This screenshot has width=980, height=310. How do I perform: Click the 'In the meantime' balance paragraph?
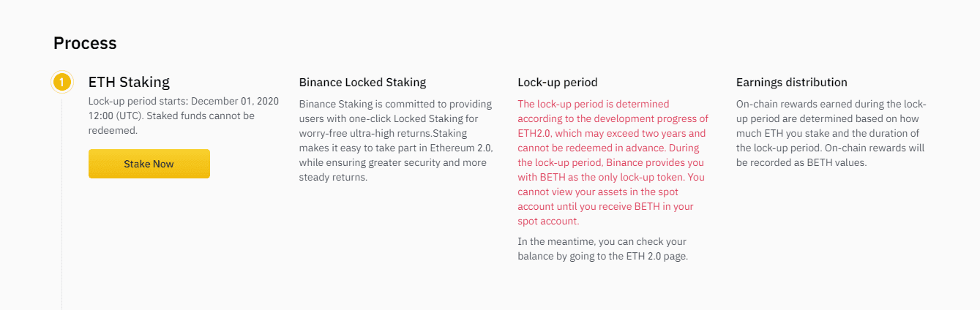pos(602,249)
